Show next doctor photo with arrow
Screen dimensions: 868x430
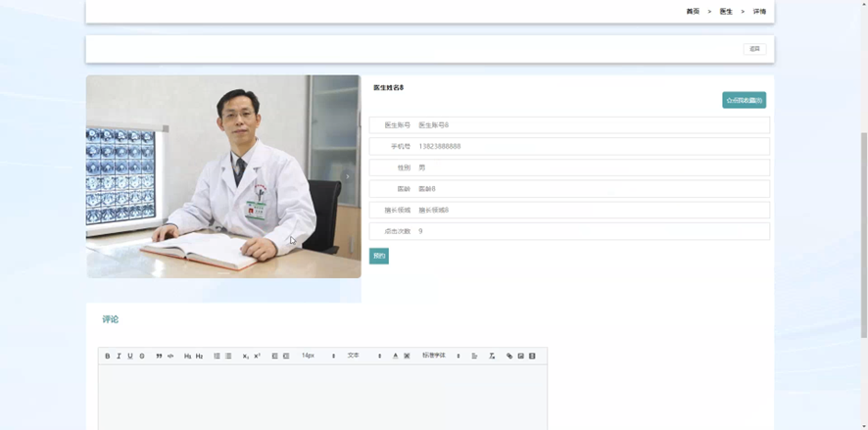(348, 176)
